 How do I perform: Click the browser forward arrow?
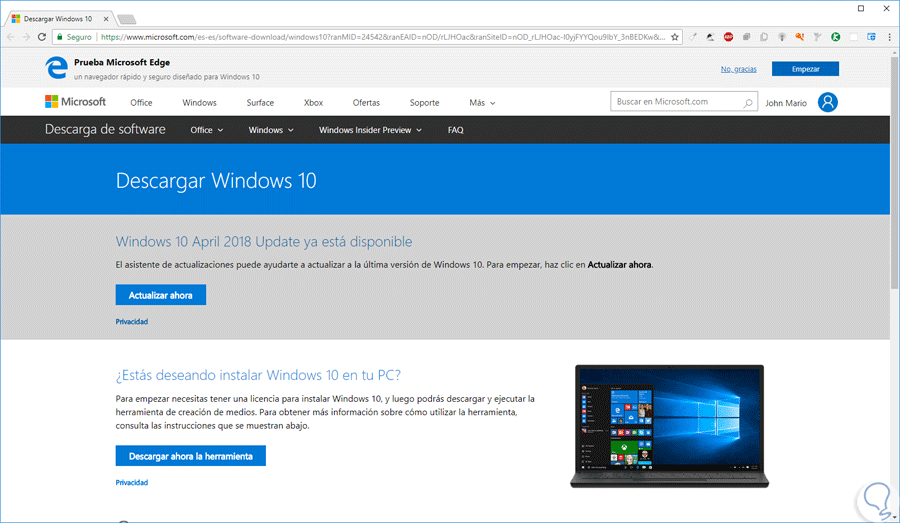[x=26, y=37]
